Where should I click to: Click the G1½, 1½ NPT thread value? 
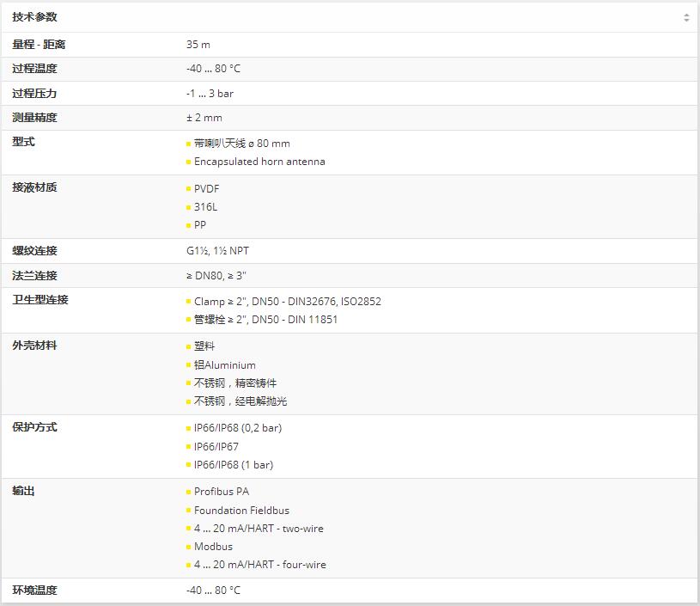[217, 251]
